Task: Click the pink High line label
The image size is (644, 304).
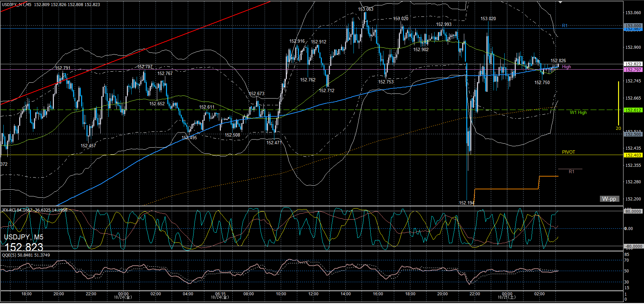Action: [566, 67]
